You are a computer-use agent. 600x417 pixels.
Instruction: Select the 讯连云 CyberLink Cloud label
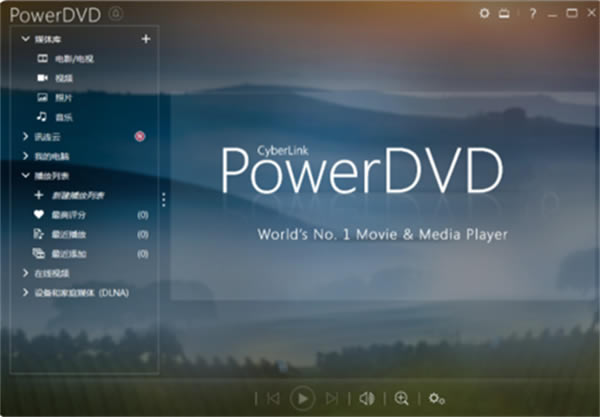point(47,137)
